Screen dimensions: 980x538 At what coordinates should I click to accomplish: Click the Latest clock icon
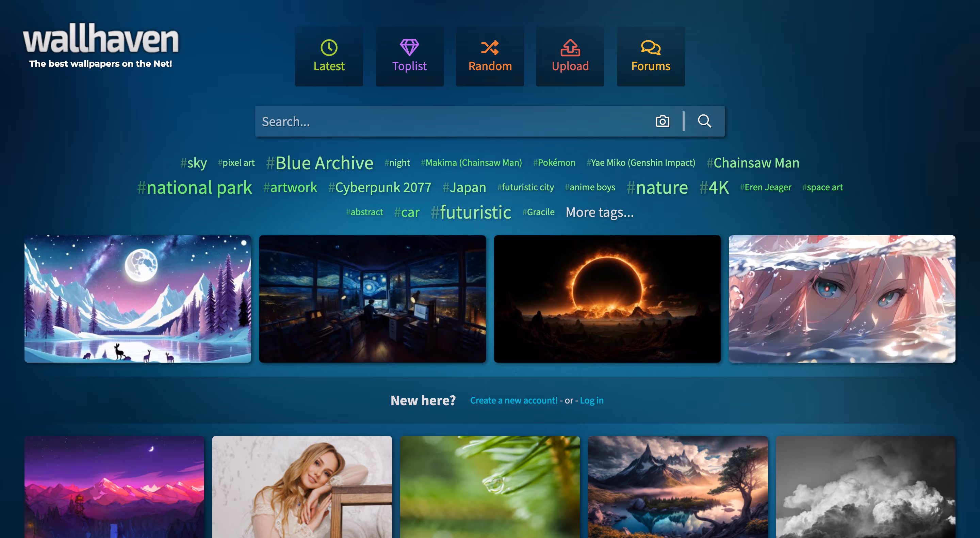(329, 48)
